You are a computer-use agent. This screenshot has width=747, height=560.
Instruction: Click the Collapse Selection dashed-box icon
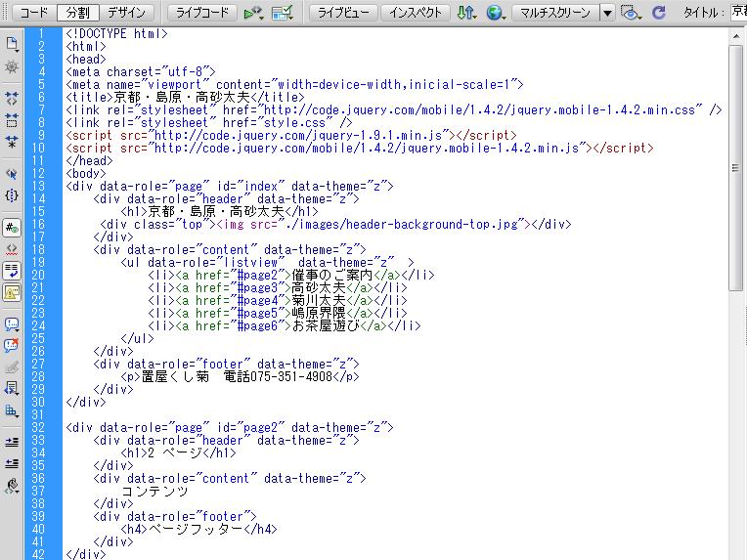point(12,120)
